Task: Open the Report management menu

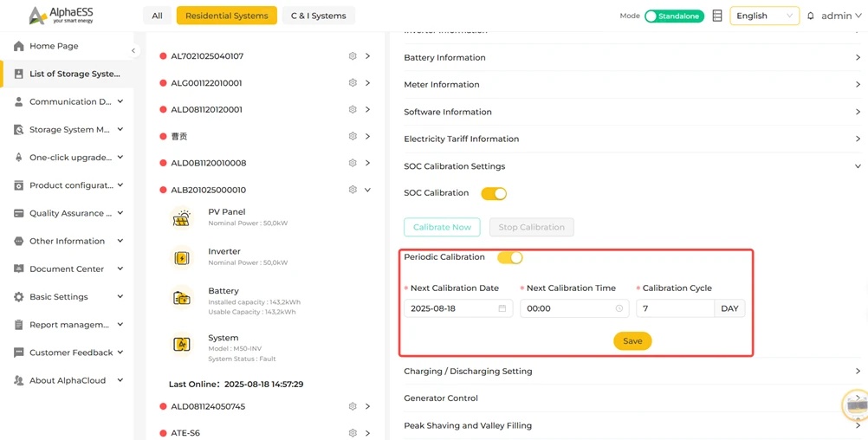Action: point(68,325)
